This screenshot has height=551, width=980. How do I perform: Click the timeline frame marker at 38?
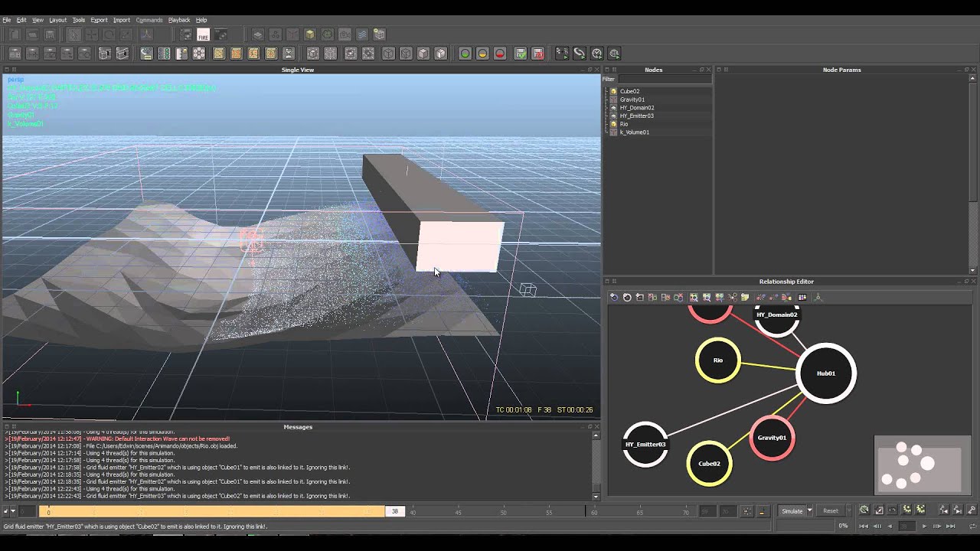[395, 511]
